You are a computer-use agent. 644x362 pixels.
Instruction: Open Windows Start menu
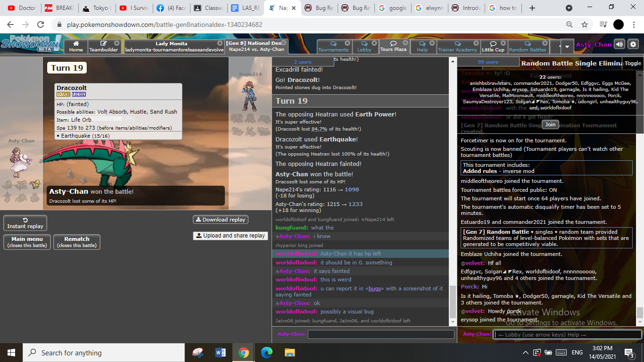[x=11, y=353]
